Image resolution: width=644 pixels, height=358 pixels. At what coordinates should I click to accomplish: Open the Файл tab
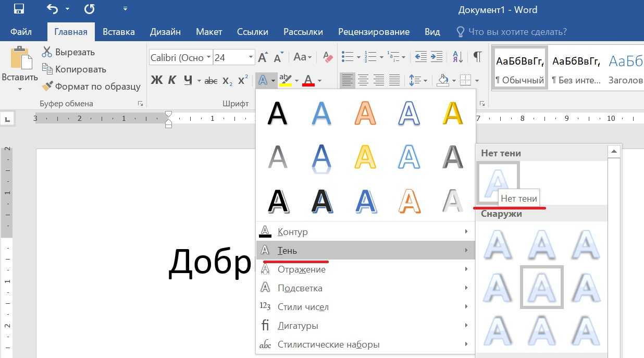point(21,32)
